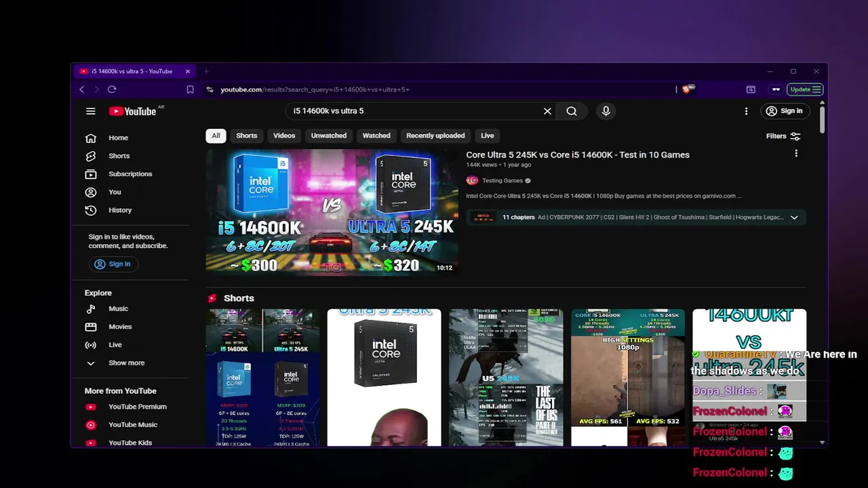Open the three-dot settings menu near Sign in
The width and height of the screenshot is (868, 488).
click(746, 111)
